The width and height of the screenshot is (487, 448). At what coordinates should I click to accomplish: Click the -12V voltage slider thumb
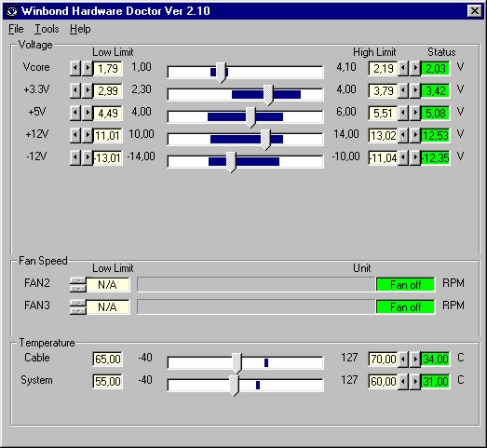[x=231, y=161]
